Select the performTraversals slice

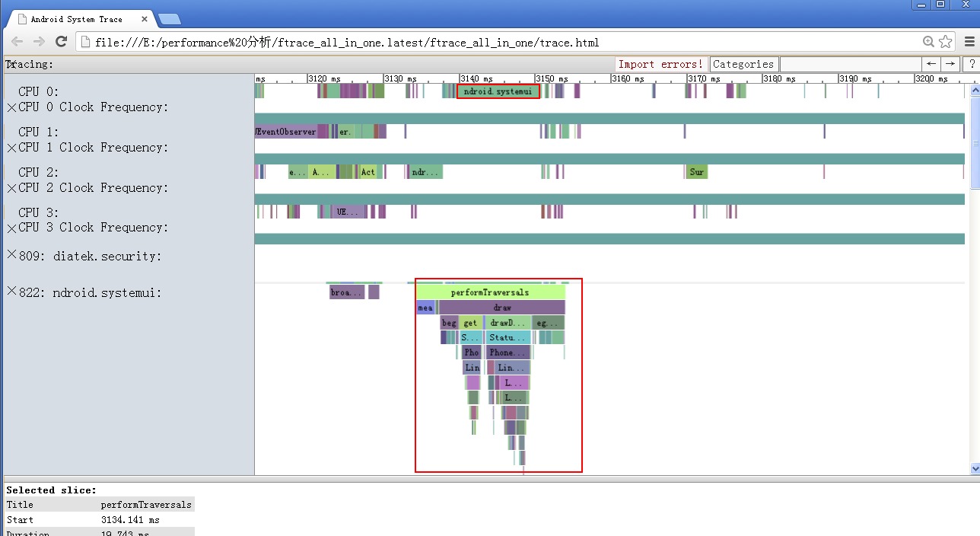(490, 292)
